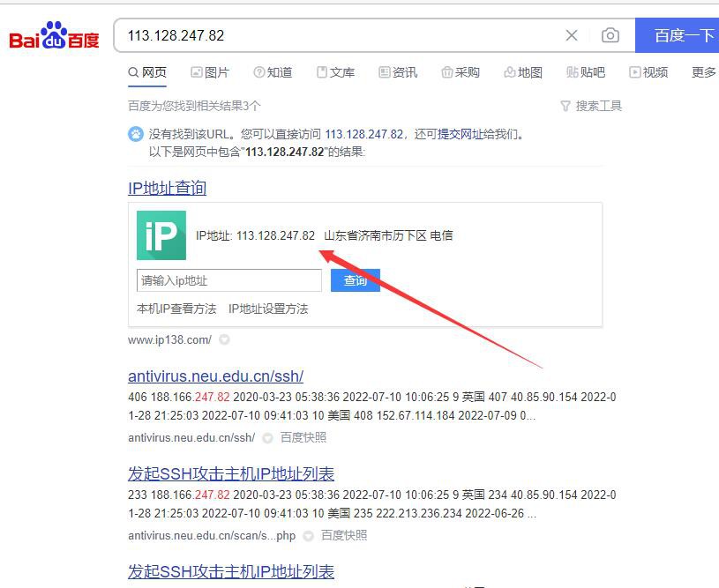Click the 百度一下 search button
This screenshot has width=719, height=588.
(678, 35)
